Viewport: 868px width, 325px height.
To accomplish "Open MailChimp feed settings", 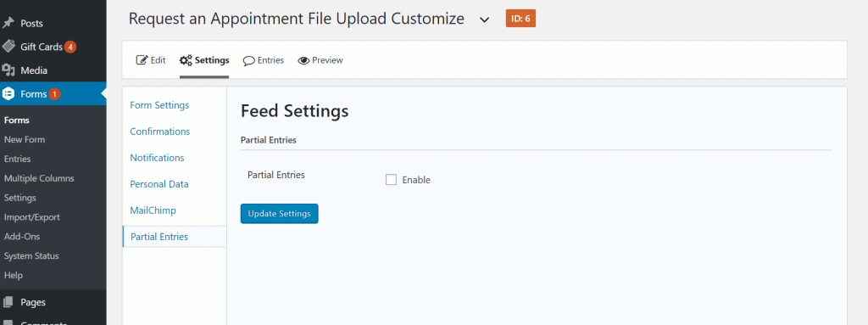I will pyautogui.click(x=153, y=210).
